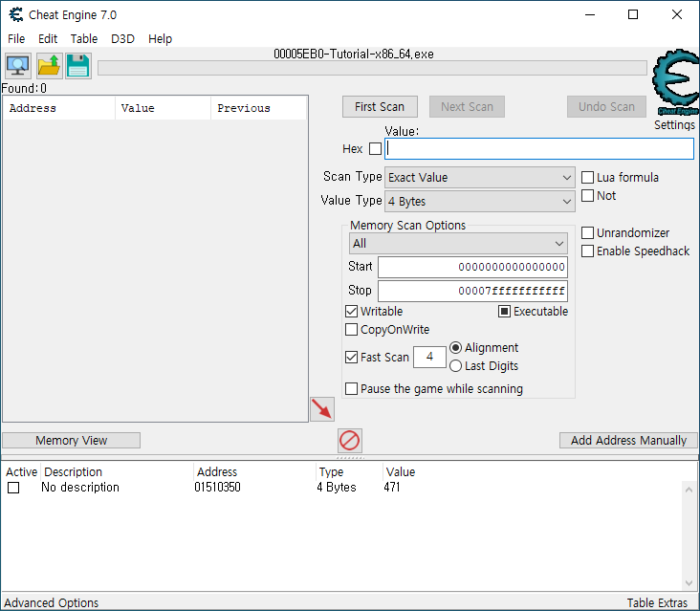Click in the Value input field
The height and width of the screenshot is (611, 700).
539,148
